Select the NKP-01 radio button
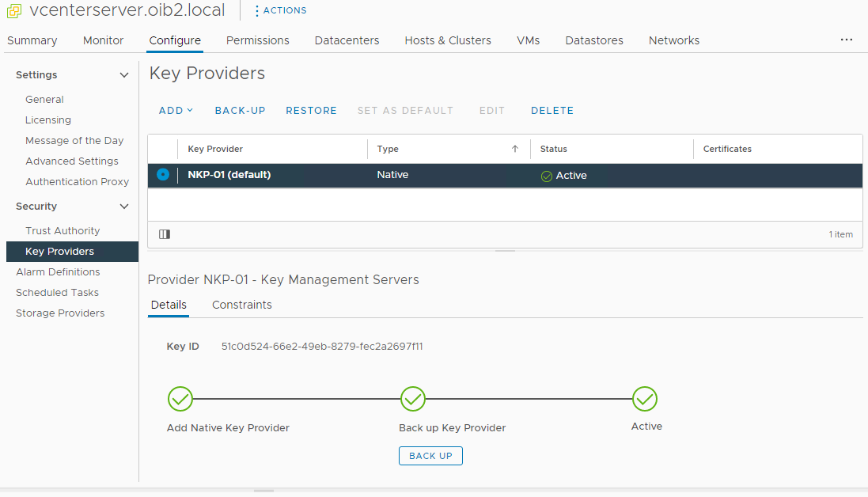Image resolution: width=868 pixels, height=497 pixels. pos(163,174)
